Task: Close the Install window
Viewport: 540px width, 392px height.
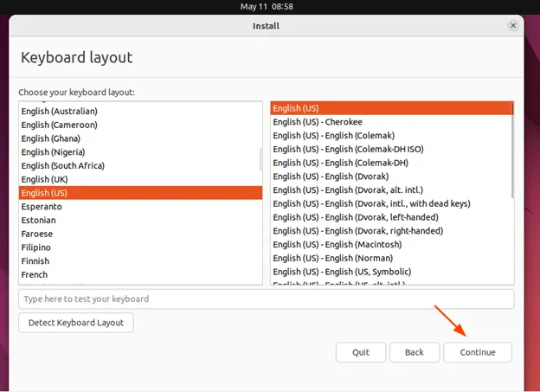Action: (x=513, y=26)
